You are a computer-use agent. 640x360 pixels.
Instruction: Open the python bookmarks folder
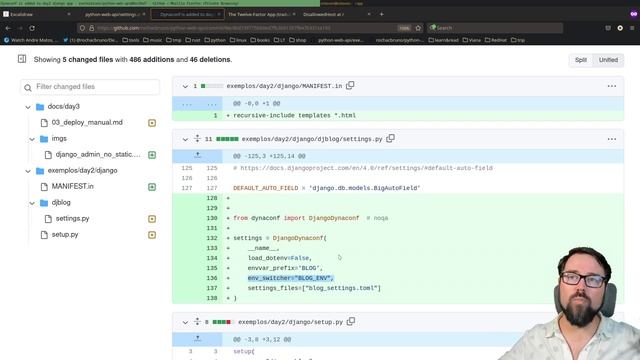(215, 40)
